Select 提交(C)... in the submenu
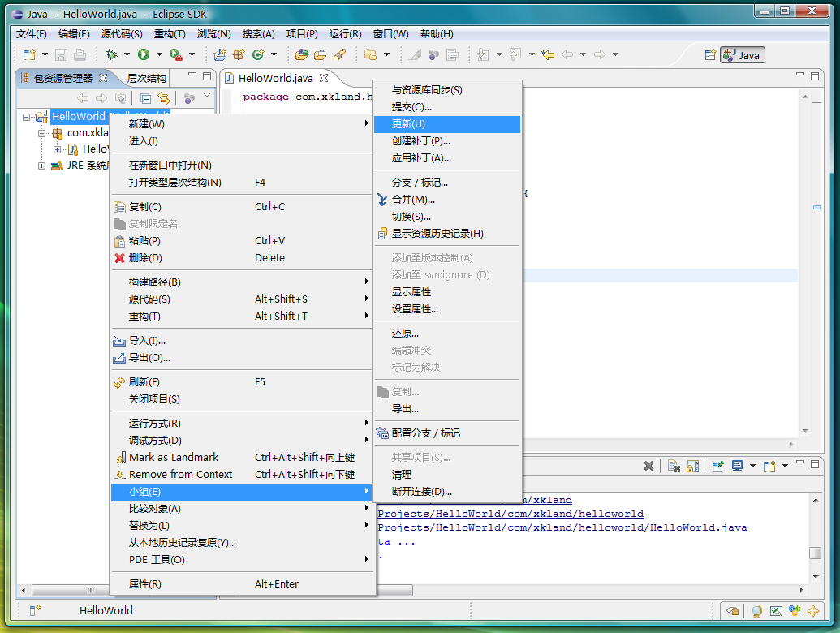 [447, 107]
